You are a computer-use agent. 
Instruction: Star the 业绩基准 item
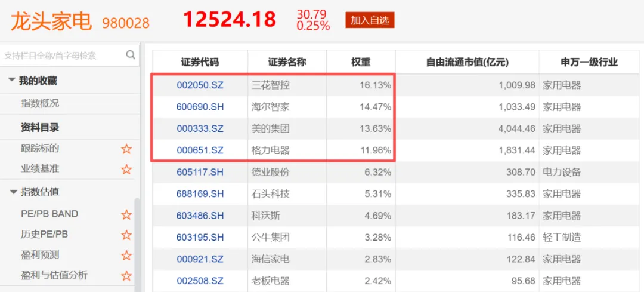point(126,169)
